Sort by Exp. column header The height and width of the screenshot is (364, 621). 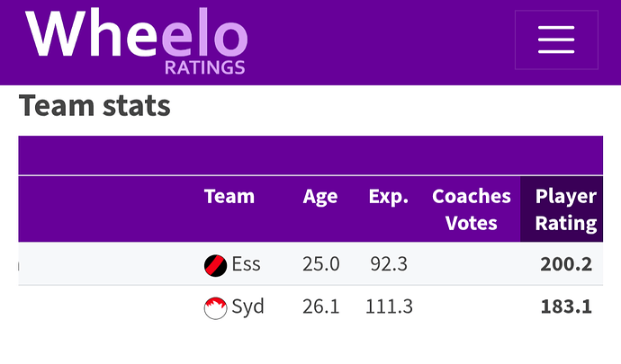click(x=389, y=197)
